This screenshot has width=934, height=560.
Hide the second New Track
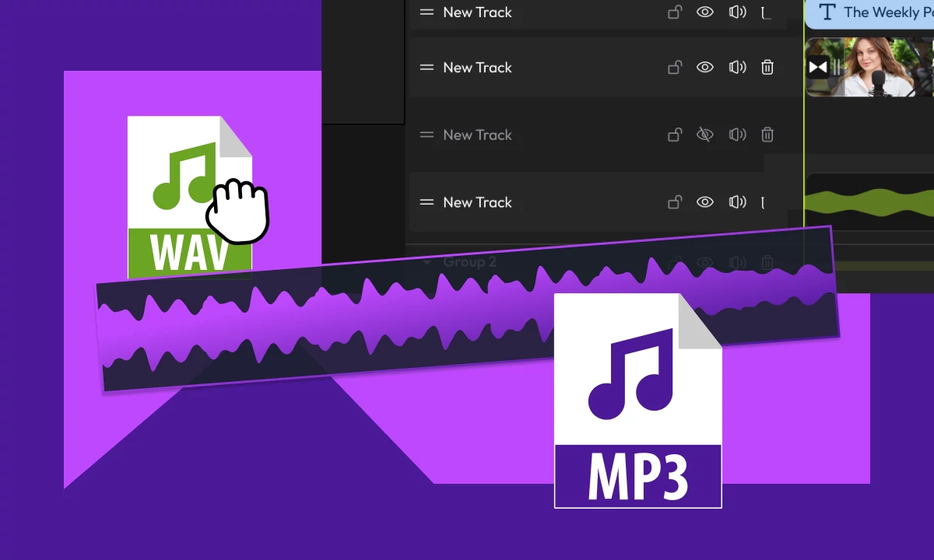pyautogui.click(x=705, y=67)
